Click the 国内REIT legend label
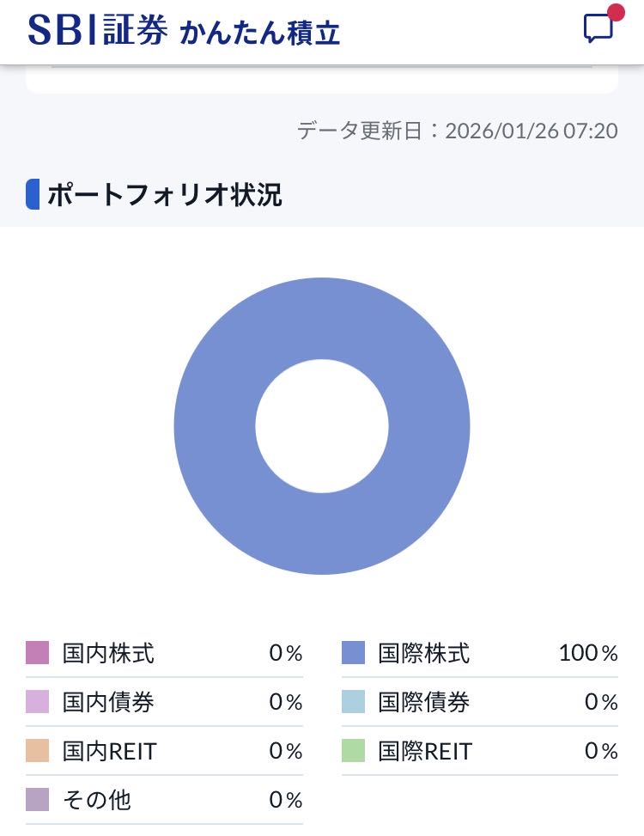Image resolution: width=644 pixels, height=836 pixels. pyautogui.click(x=110, y=751)
